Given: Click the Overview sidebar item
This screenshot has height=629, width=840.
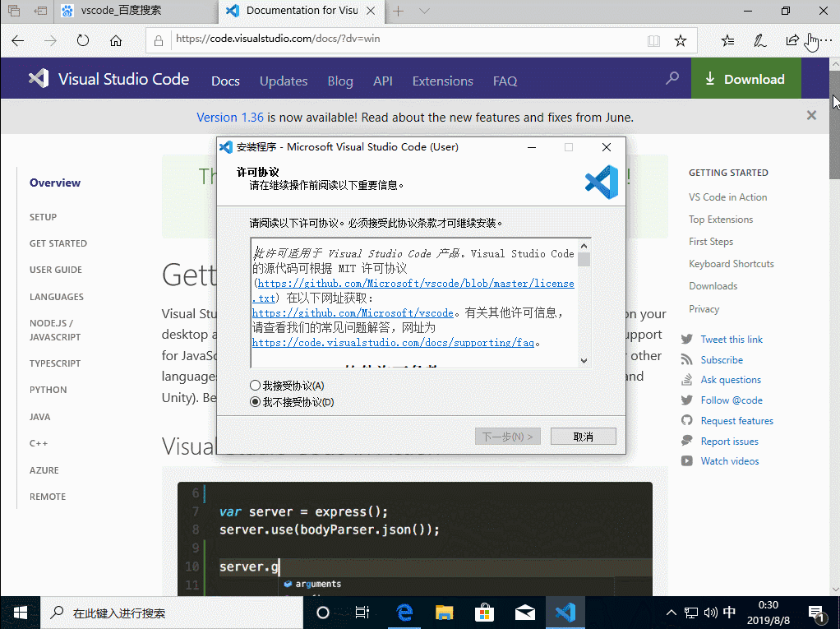Looking at the screenshot, I should (54, 183).
